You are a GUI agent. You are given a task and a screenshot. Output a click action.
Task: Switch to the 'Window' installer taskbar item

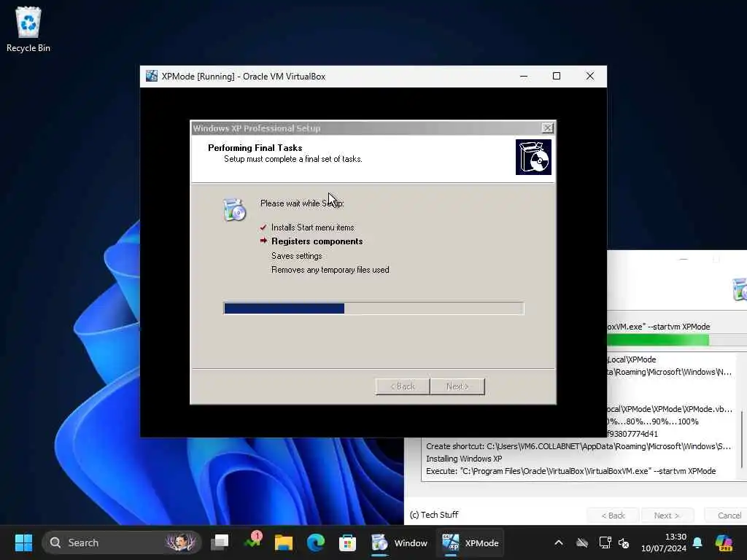399,542
